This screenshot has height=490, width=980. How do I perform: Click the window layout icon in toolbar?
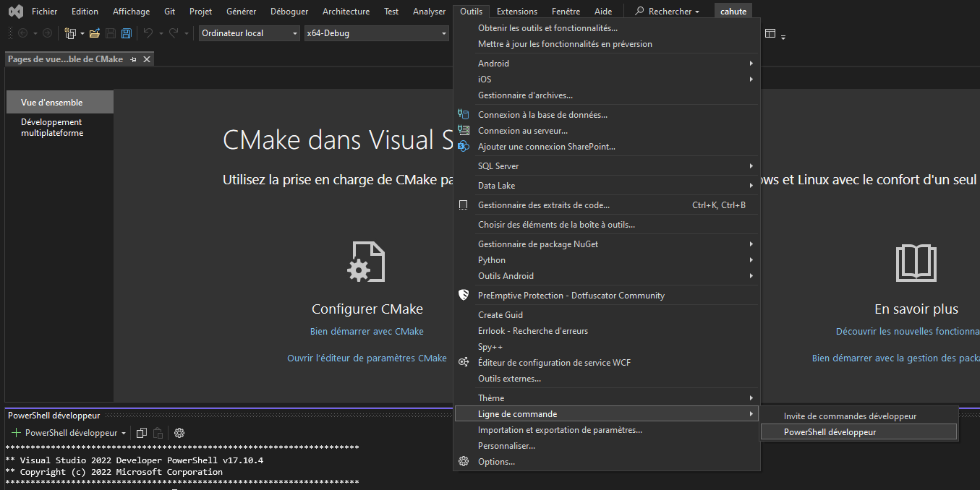[770, 33]
